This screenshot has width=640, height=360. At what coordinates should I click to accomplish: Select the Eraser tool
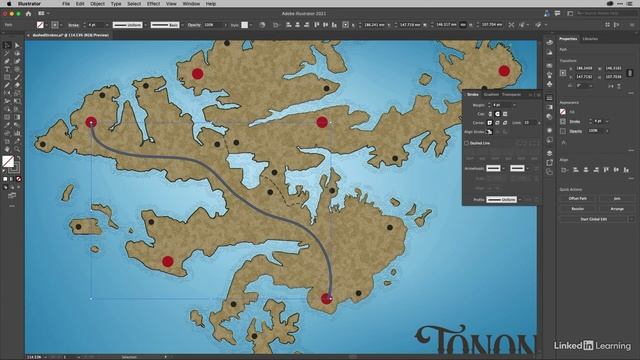pyautogui.click(x=17, y=85)
